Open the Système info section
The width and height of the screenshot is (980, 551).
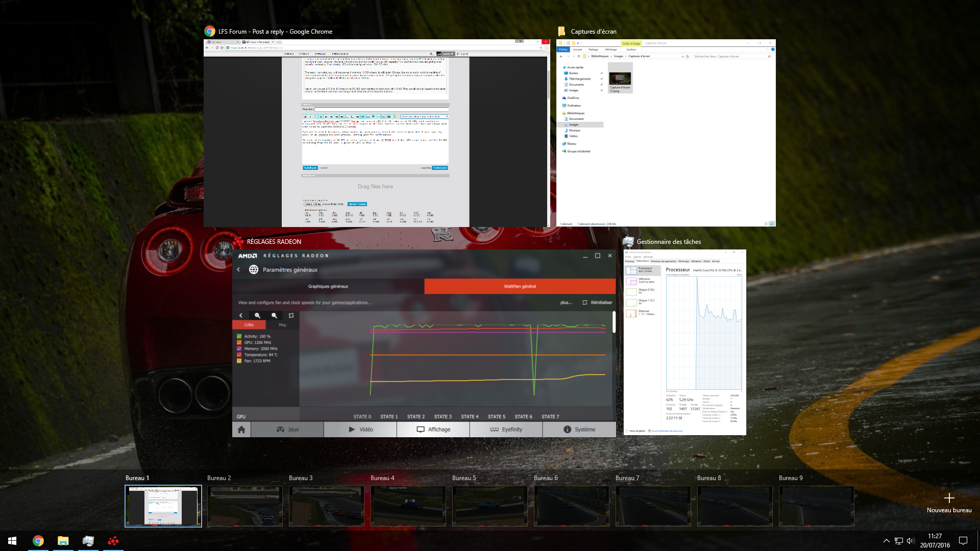pyautogui.click(x=579, y=430)
